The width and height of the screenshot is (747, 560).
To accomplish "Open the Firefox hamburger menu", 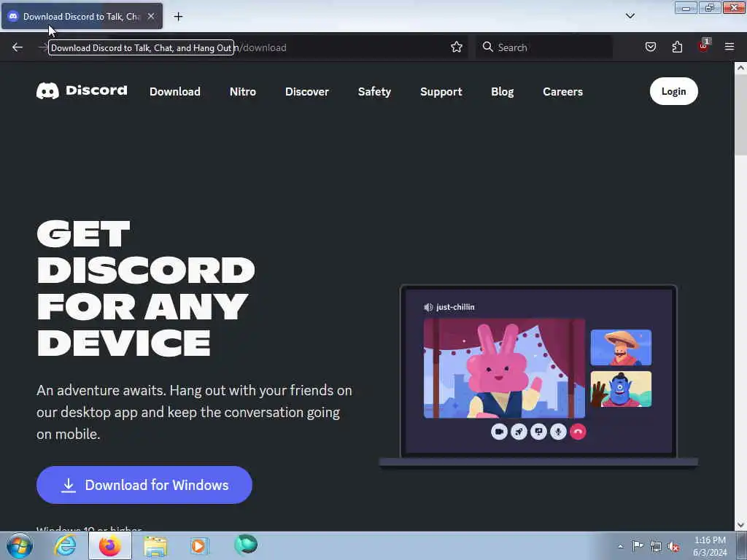I will click(729, 47).
